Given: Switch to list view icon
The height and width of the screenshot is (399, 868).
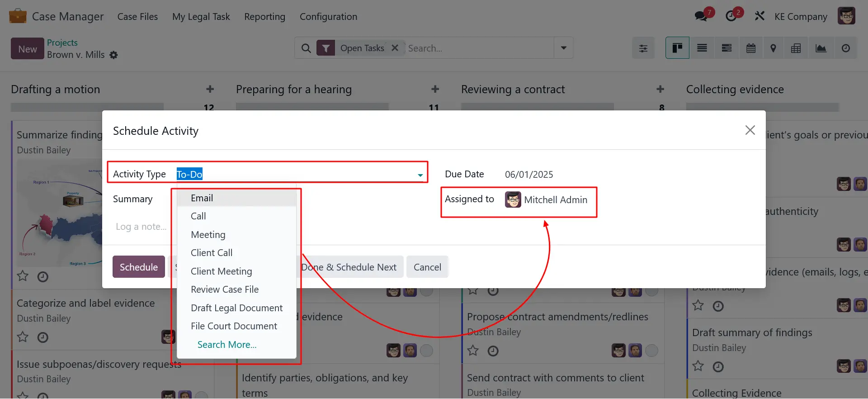Looking at the screenshot, I should coord(702,48).
